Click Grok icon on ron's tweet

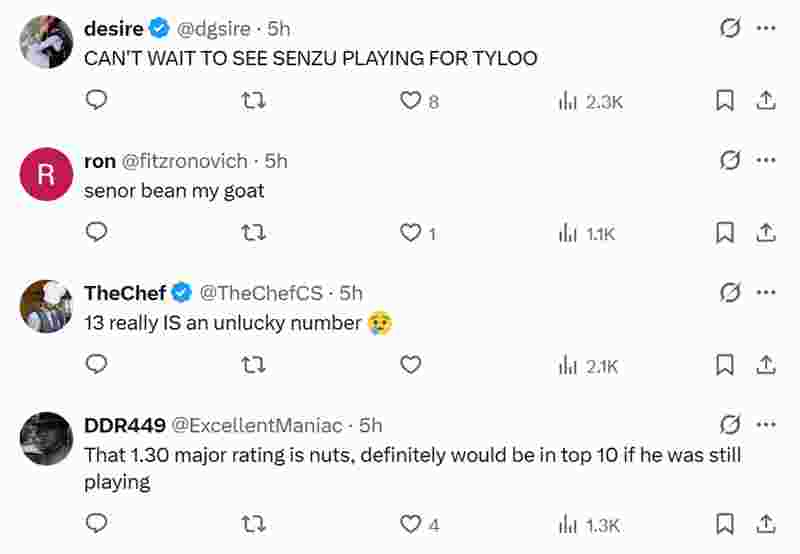pos(730,160)
